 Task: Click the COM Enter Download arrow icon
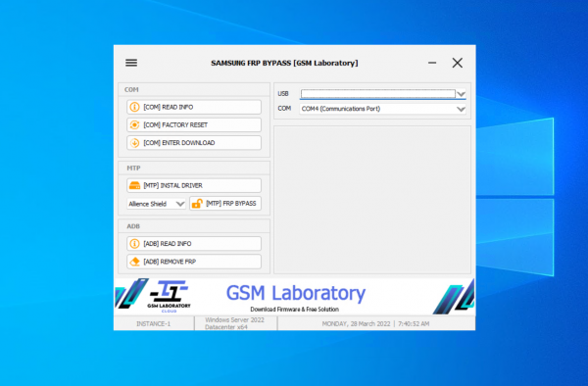click(x=134, y=143)
